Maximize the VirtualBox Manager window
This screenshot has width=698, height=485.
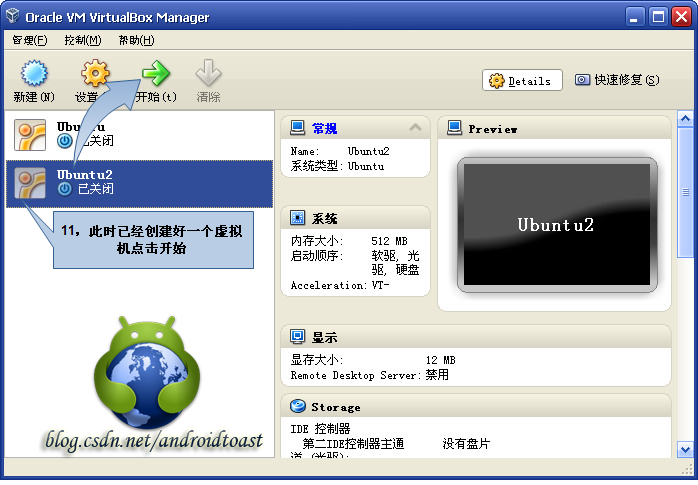[658, 17]
